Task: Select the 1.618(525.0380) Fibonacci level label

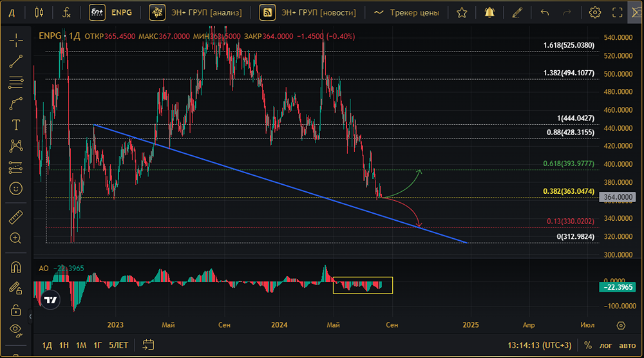Action: click(x=569, y=45)
